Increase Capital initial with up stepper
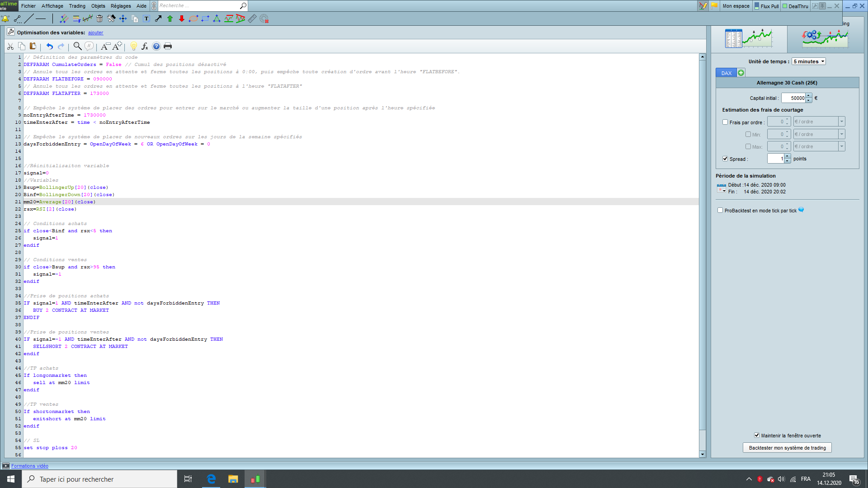 (809, 95)
